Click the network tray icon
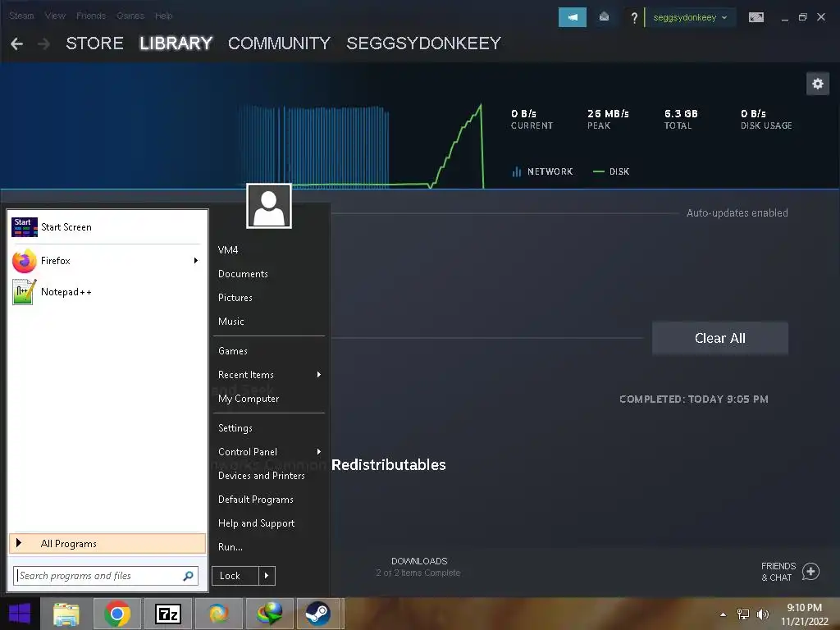This screenshot has width=840, height=630. pos(743,614)
